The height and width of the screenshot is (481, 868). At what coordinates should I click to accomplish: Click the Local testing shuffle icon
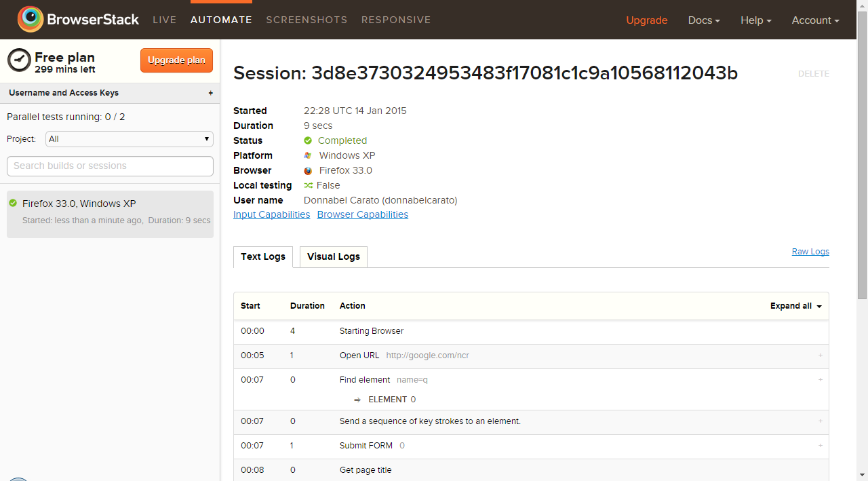(x=308, y=185)
